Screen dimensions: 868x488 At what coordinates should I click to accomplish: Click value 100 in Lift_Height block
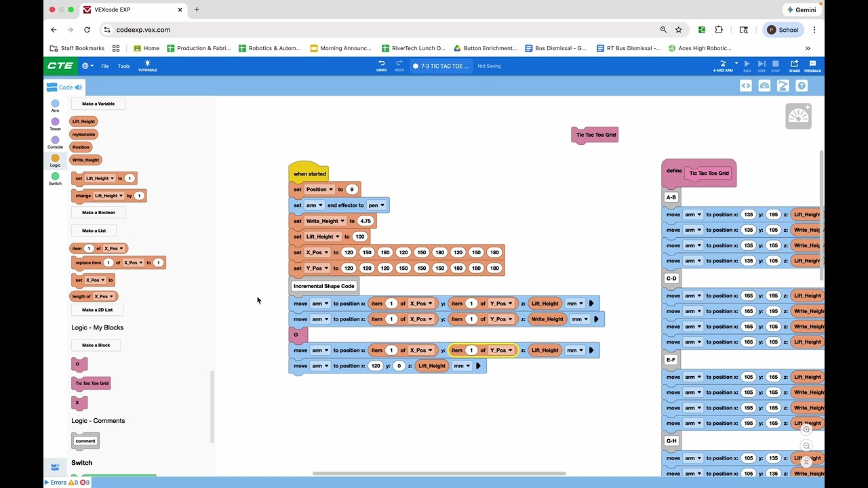click(359, 237)
